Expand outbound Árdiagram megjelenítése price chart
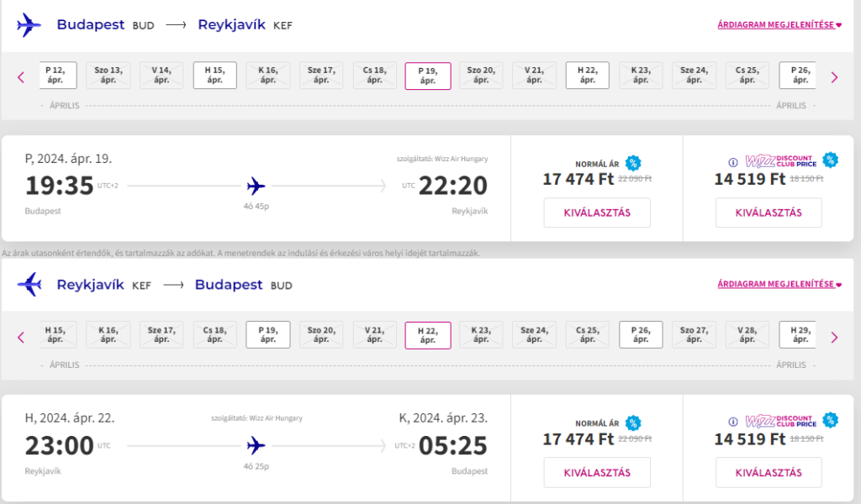Image resolution: width=861 pixels, height=504 pixels. point(779,24)
